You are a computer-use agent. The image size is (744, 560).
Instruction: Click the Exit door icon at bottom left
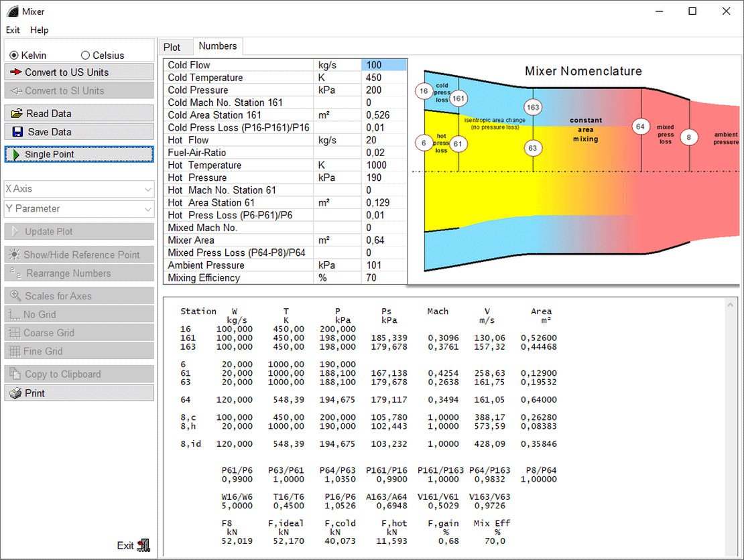click(143, 545)
